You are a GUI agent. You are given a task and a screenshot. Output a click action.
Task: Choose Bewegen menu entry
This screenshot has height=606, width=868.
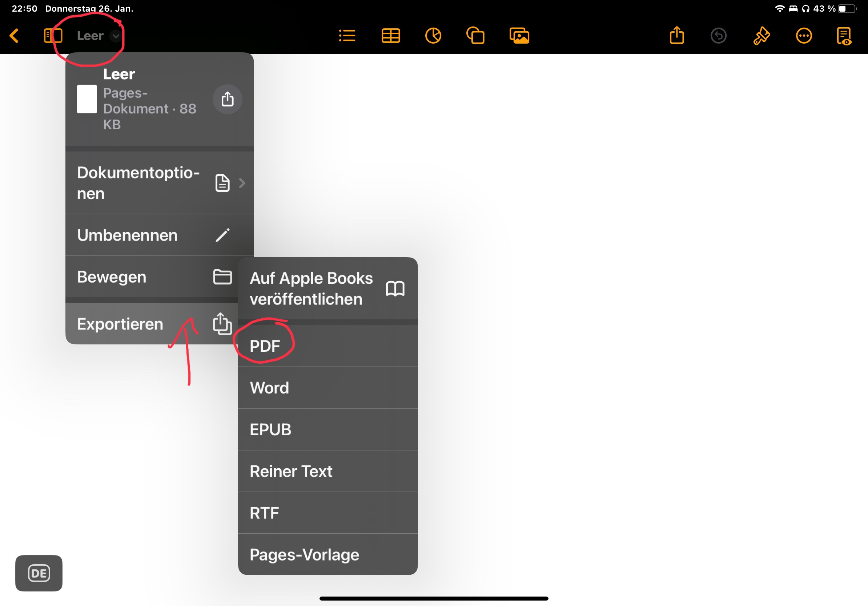(x=151, y=277)
